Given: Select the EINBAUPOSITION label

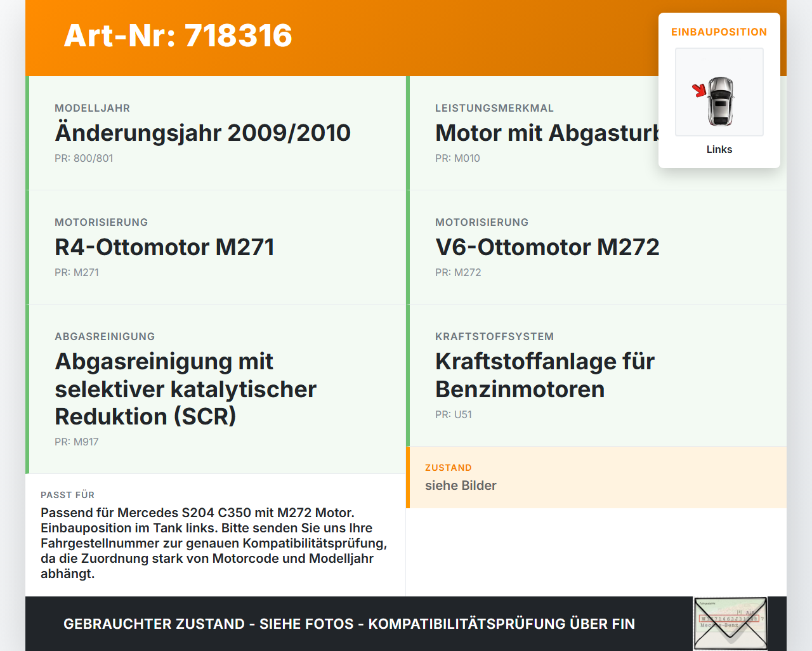Looking at the screenshot, I should 719,32.
